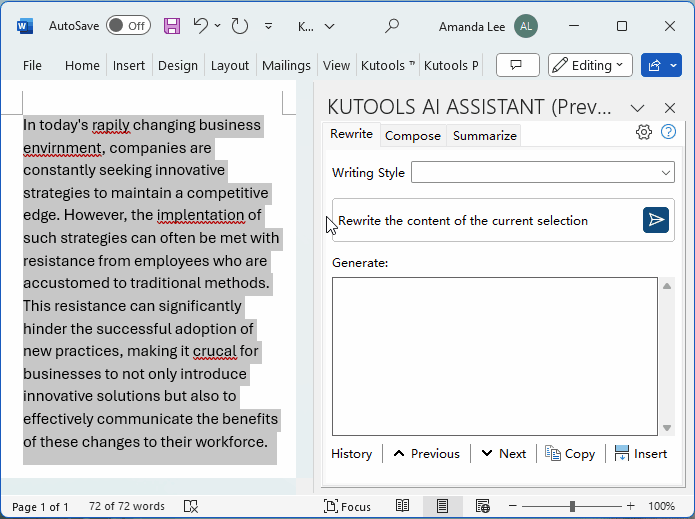Open the AI Assistant help icon
Image resolution: width=695 pixels, height=519 pixels.
pos(668,132)
